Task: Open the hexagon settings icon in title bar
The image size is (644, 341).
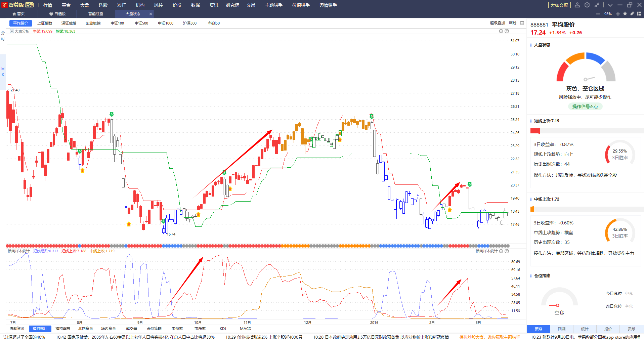Action: (x=587, y=5)
